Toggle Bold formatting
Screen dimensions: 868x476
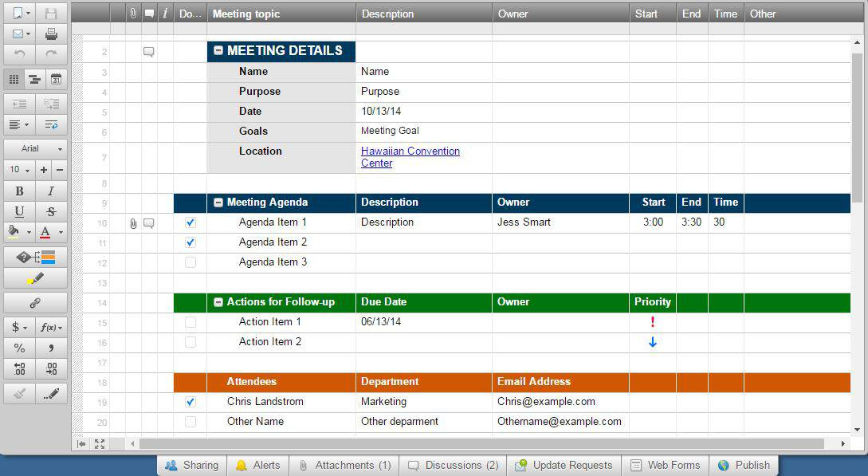coord(19,191)
